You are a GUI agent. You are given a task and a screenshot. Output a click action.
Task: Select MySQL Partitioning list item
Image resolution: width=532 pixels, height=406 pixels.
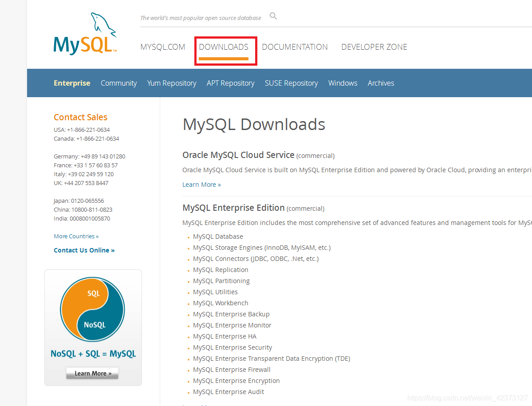[x=221, y=281]
